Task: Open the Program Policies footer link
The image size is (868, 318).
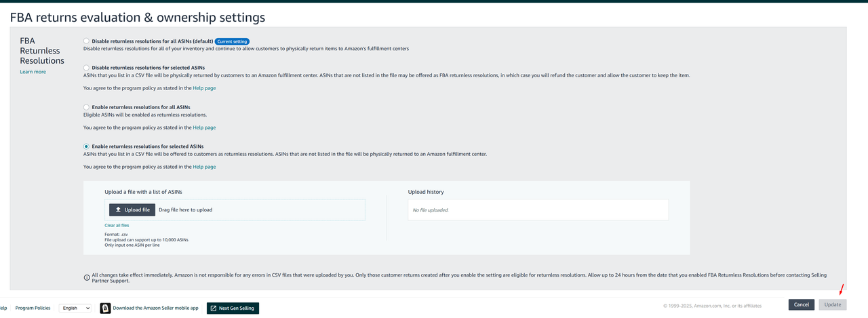Action: pyautogui.click(x=33, y=308)
